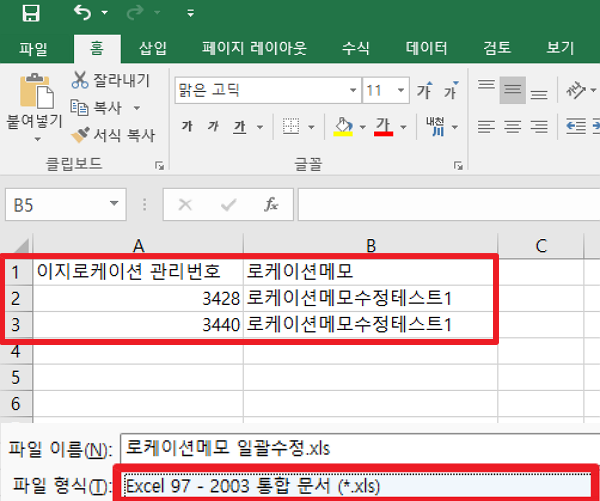Screen dimensions: 600x501
Task: Apply red font color 가
Action: (x=383, y=126)
